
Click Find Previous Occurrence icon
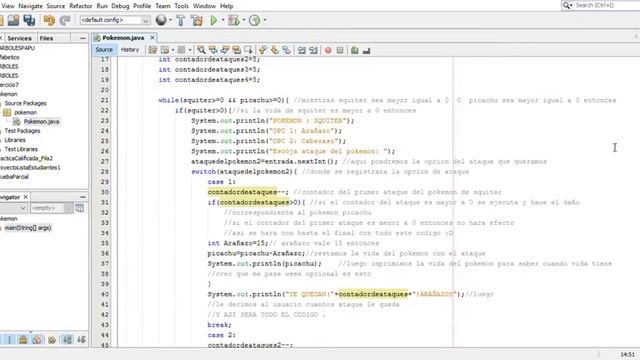click(213, 50)
